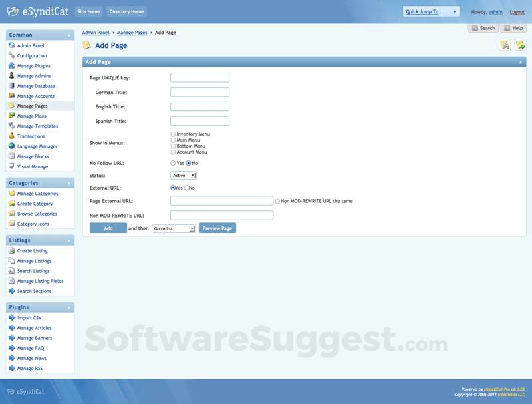Click the Manage Accounts users icon

point(11,96)
